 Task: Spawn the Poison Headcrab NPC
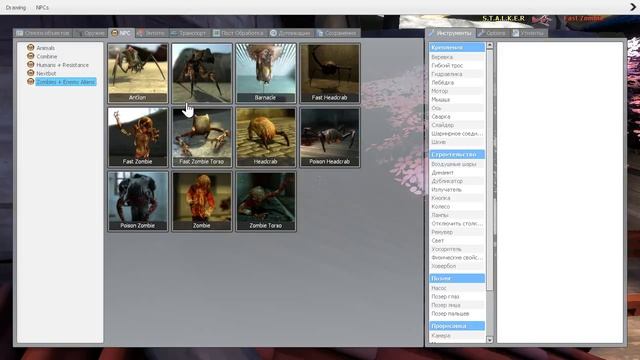point(330,137)
